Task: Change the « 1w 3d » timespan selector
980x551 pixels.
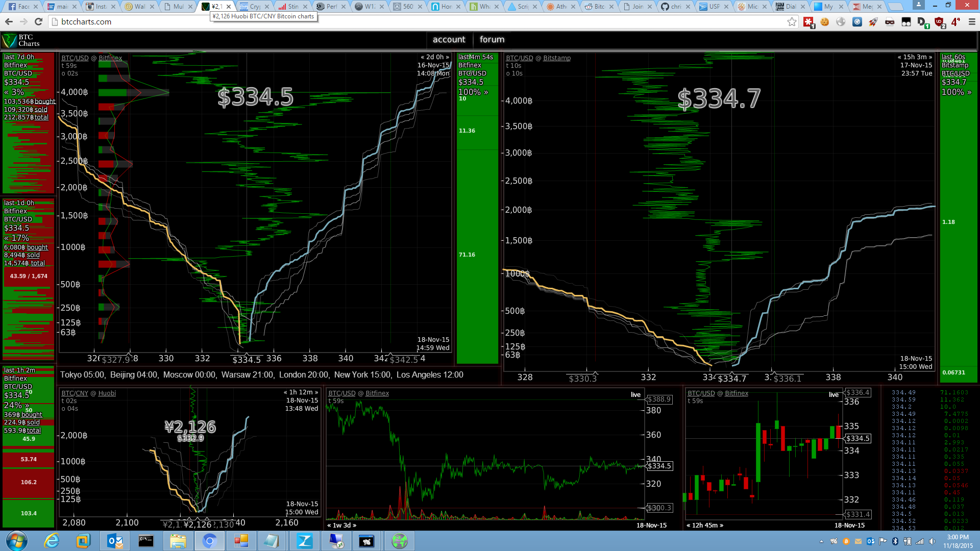Action: [x=342, y=525]
